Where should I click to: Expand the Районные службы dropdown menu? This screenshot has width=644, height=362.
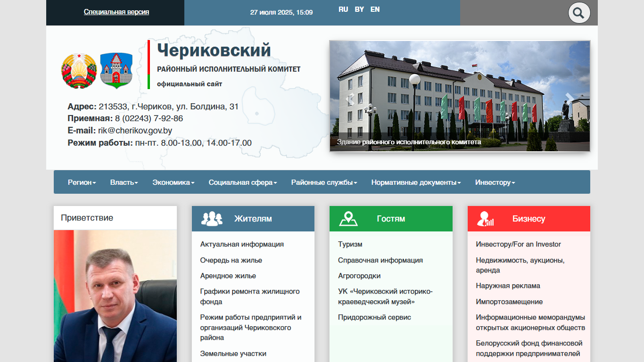pos(324,182)
